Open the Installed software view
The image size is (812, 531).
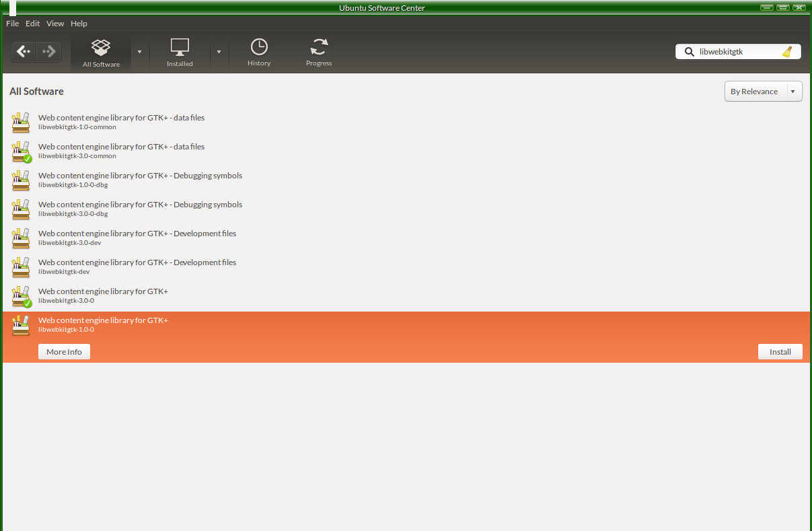click(x=180, y=52)
